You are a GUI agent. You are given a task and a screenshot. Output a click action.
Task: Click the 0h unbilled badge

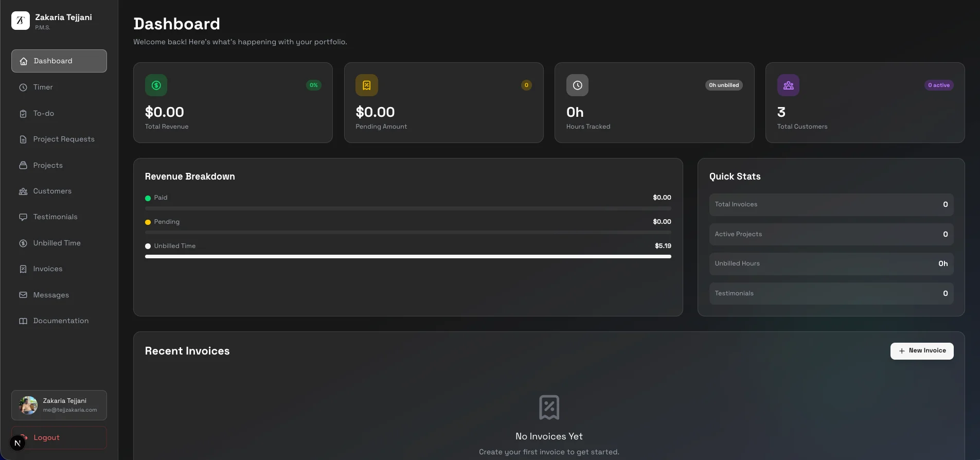[x=723, y=85]
